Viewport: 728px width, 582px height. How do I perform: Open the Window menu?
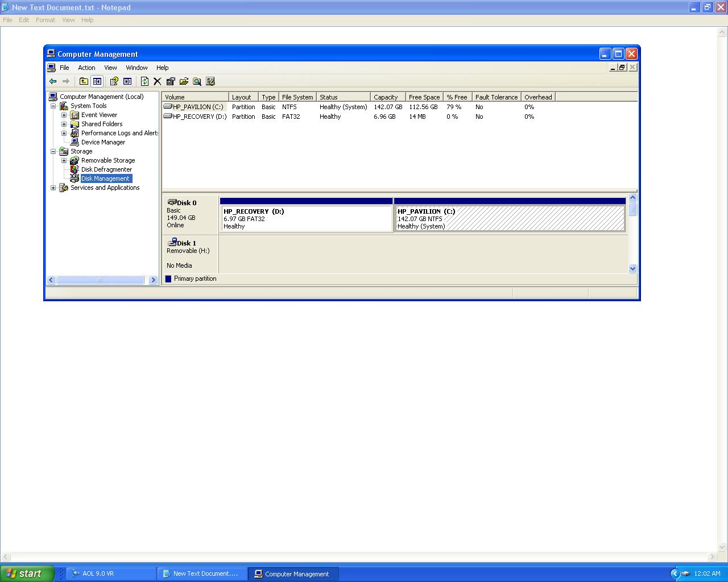point(136,68)
